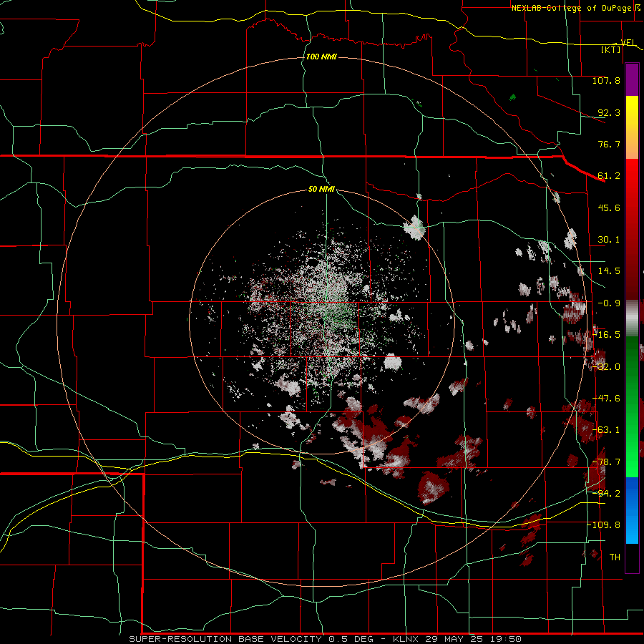This screenshot has width=644, height=644.
Task: Click the 76.7 velocity scale value
Action: coord(609,144)
